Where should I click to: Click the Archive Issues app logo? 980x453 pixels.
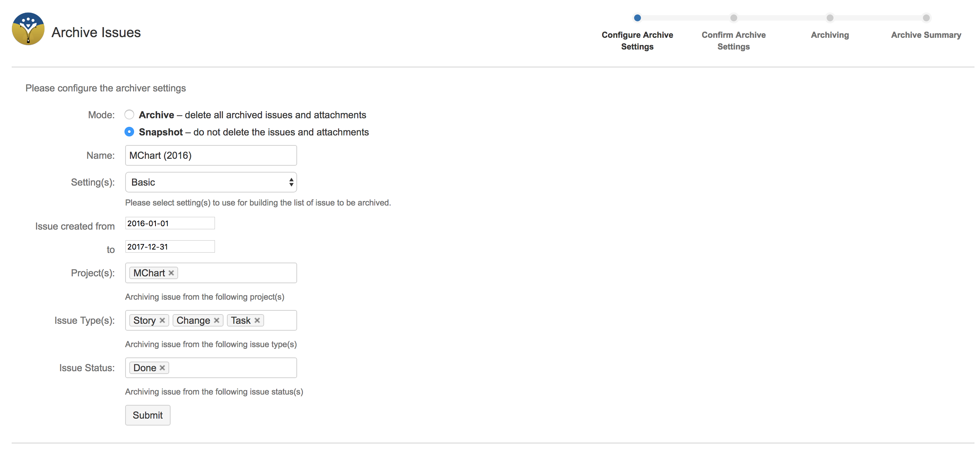(28, 29)
